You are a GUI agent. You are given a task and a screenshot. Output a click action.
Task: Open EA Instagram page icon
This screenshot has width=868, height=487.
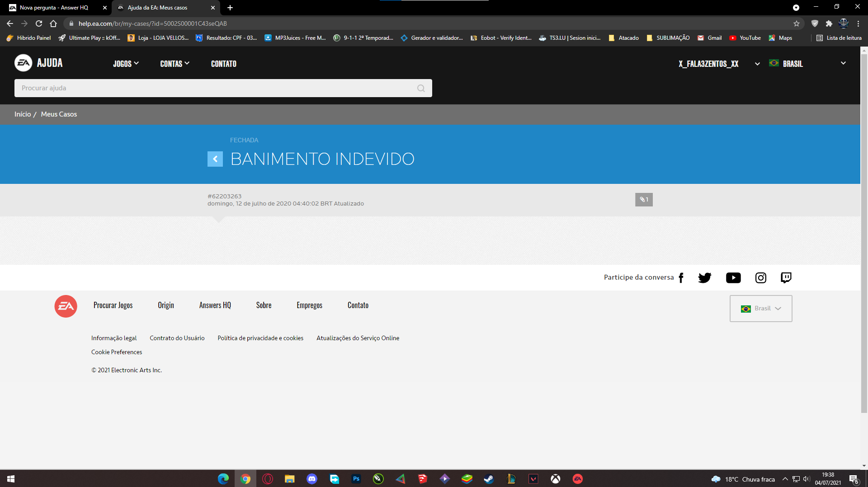pos(761,278)
